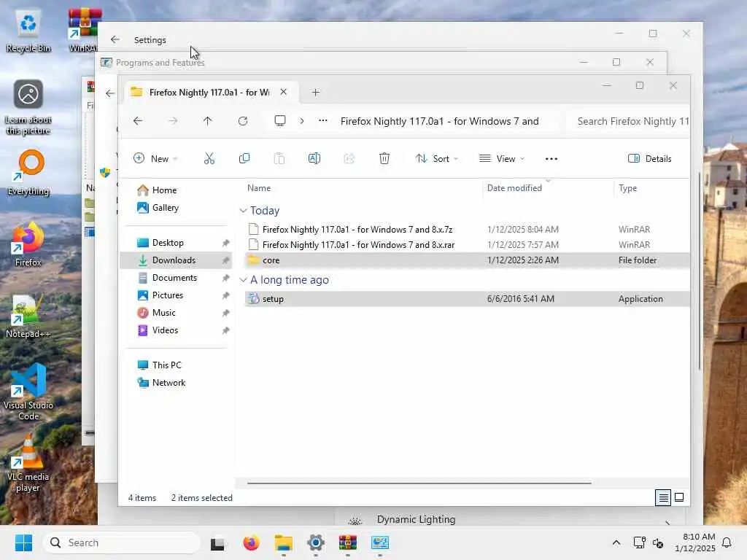The image size is (747, 560).
Task: Select the Firefox desktop shortcut
Action: tap(28, 244)
